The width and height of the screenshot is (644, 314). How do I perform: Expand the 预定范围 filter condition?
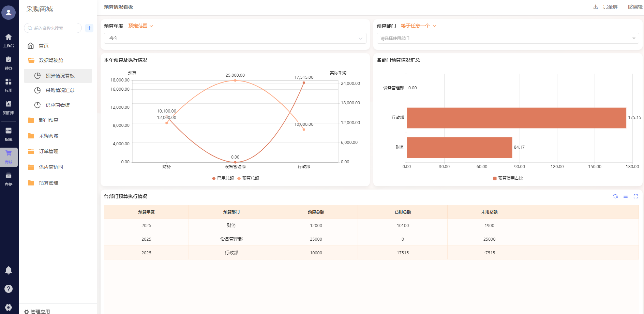pos(140,26)
